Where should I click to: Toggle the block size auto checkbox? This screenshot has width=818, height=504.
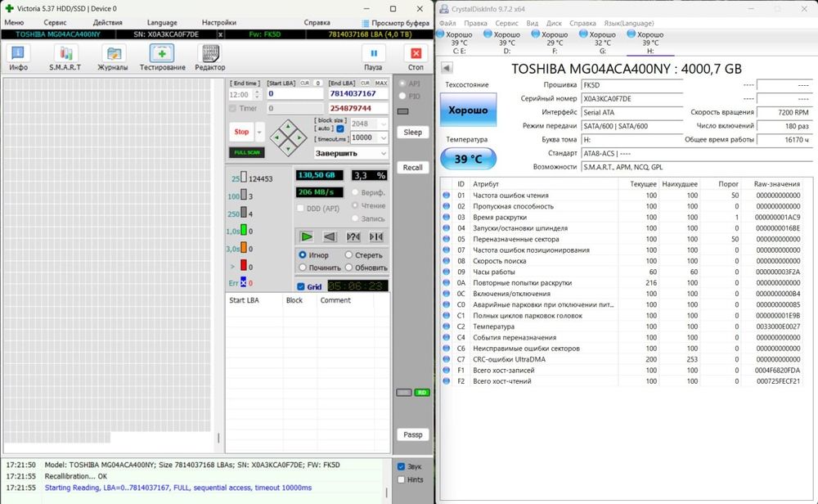coord(340,128)
